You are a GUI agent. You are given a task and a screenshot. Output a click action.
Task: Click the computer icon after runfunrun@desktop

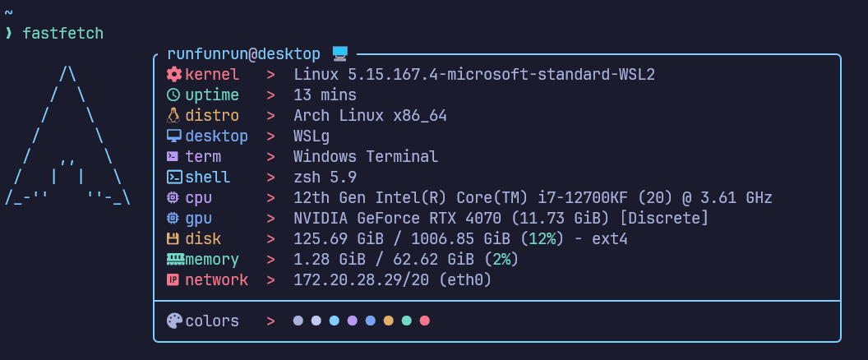click(x=340, y=53)
